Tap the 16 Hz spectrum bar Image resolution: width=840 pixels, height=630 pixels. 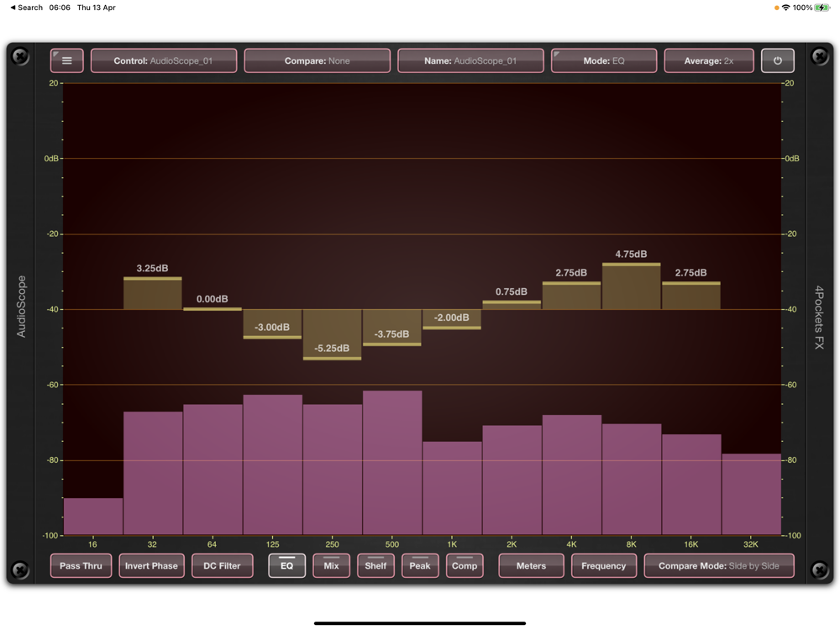(93, 517)
